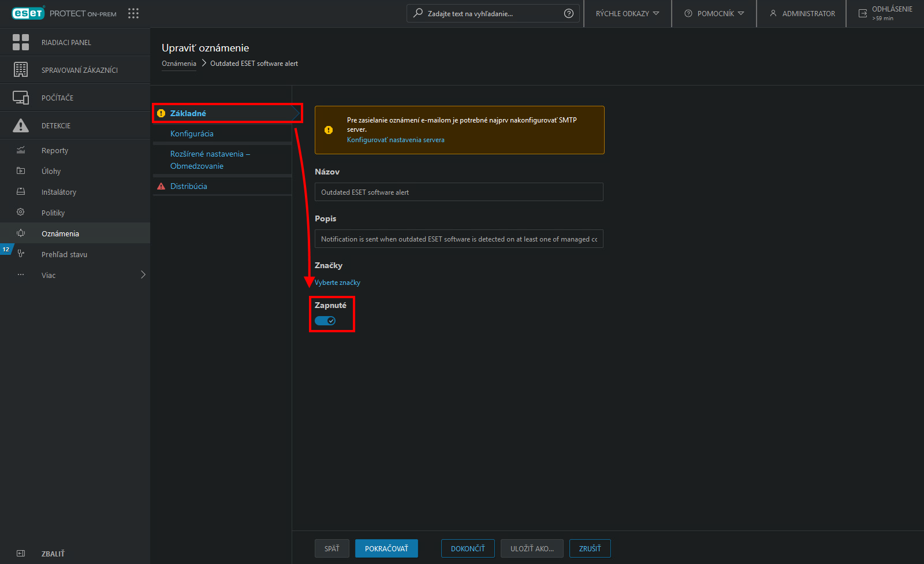Click the Reporty chart icon
Screen dimensions: 924x564
pyautogui.click(x=21, y=150)
